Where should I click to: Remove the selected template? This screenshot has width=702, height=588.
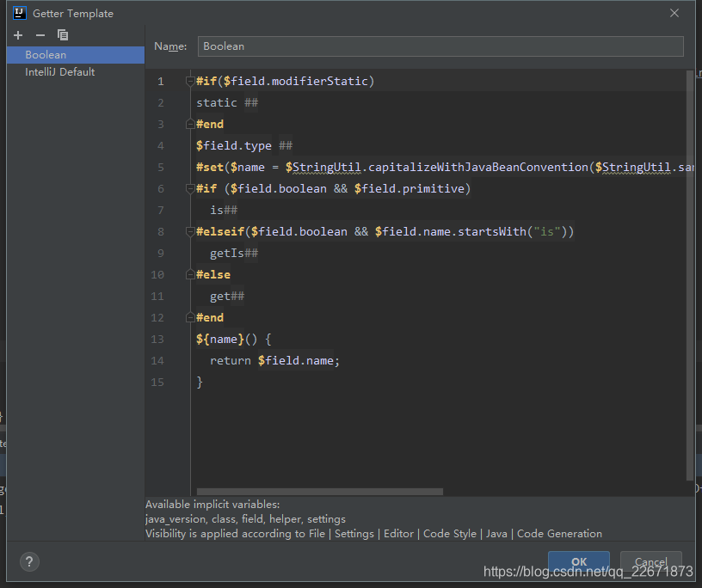point(39,35)
